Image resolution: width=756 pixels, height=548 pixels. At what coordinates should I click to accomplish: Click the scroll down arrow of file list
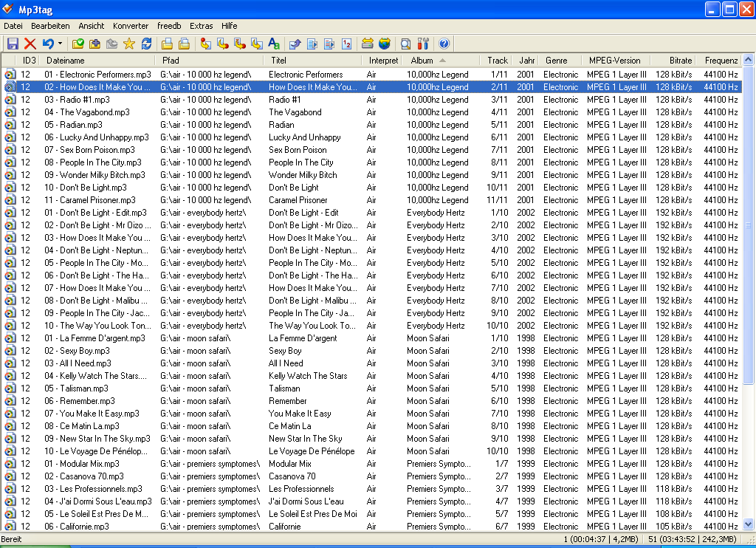click(749, 525)
